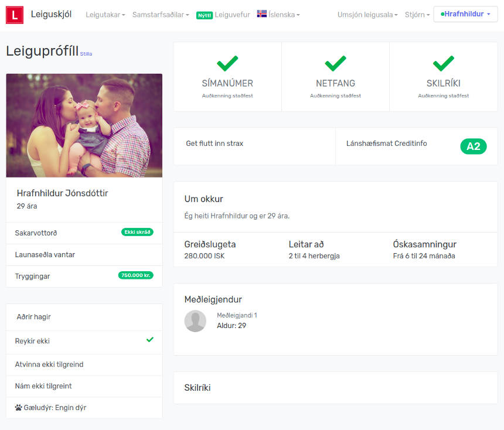The width and height of the screenshot is (504, 430).
Task: Click the 750.000 kr. insurance badge
Action: coord(135,275)
